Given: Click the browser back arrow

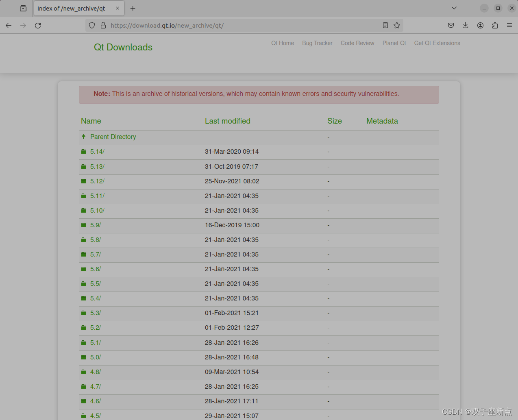Looking at the screenshot, I should (9, 25).
